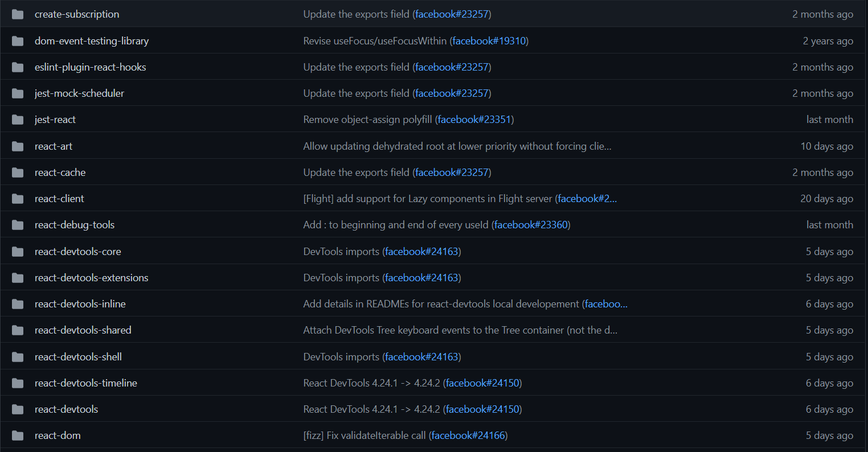Open facebook#24150 link in react-devtools-timeline row

pos(482,383)
